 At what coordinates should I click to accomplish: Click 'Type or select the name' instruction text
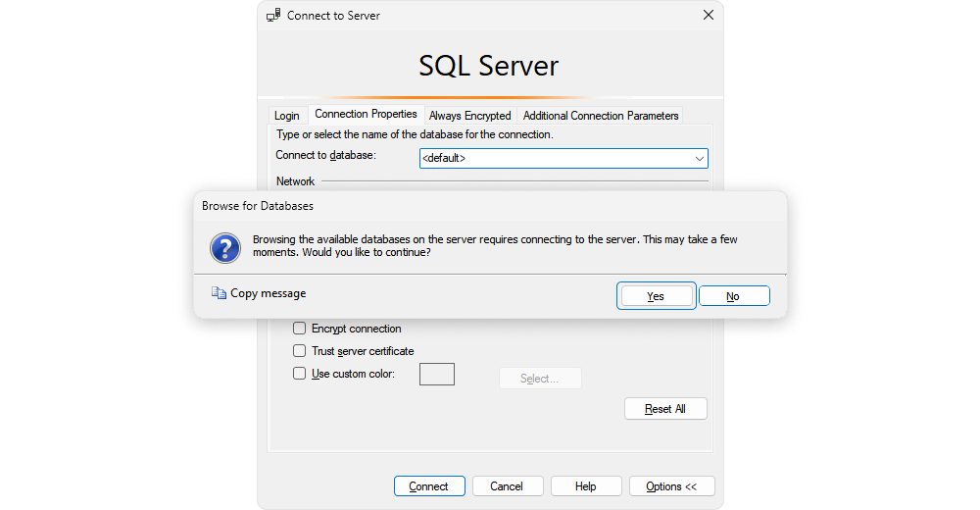pos(415,134)
